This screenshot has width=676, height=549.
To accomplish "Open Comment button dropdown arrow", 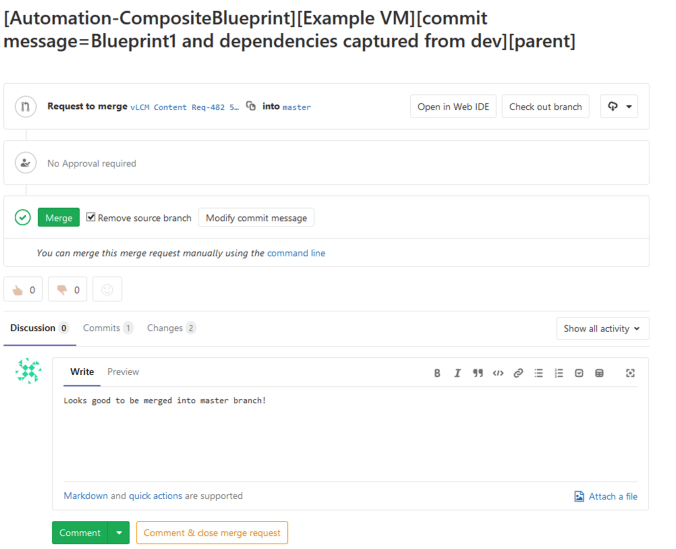I will [120, 533].
